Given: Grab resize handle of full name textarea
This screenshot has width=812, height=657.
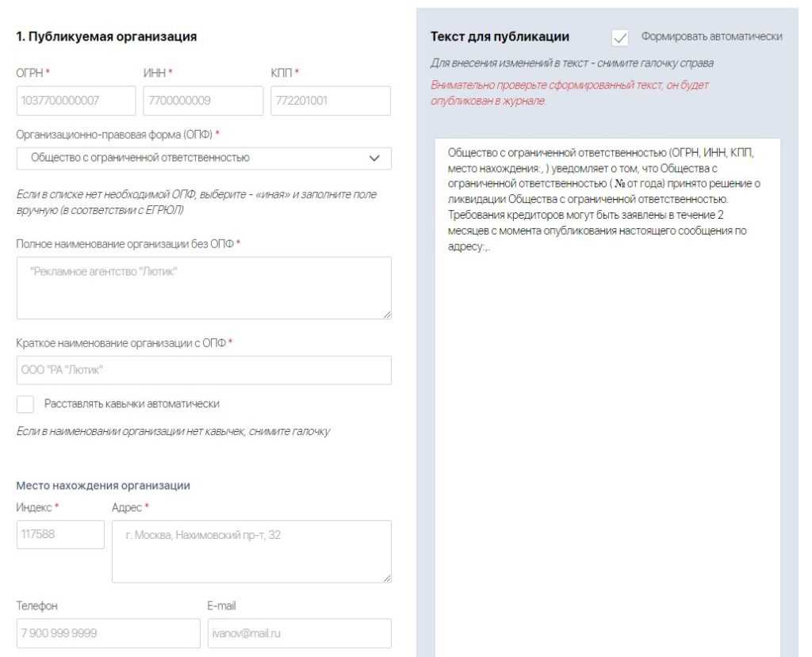Looking at the screenshot, I should click(x=387, y=315).
